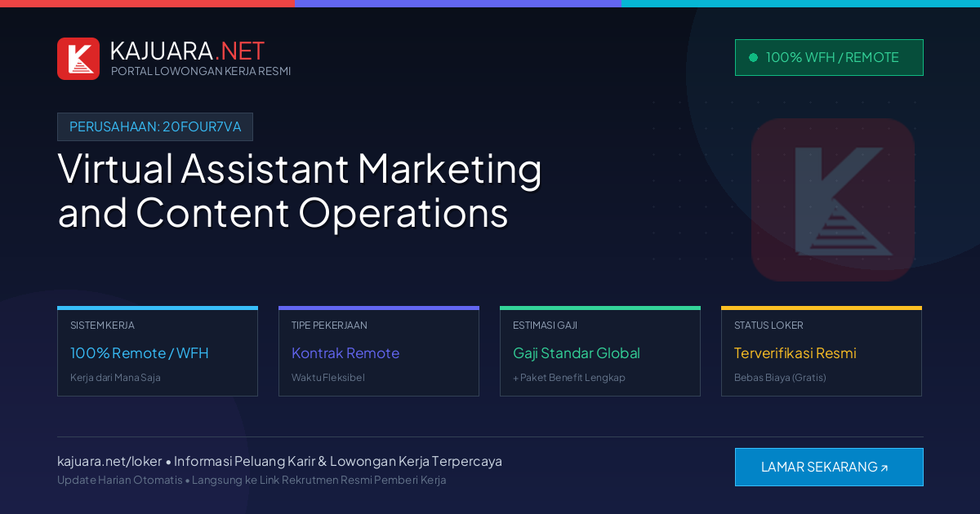Click the PORTAL LOWONGAN KERJA RESMI tagline
The height and width of the screenshot is (514, 980).
tap(201, 71)
